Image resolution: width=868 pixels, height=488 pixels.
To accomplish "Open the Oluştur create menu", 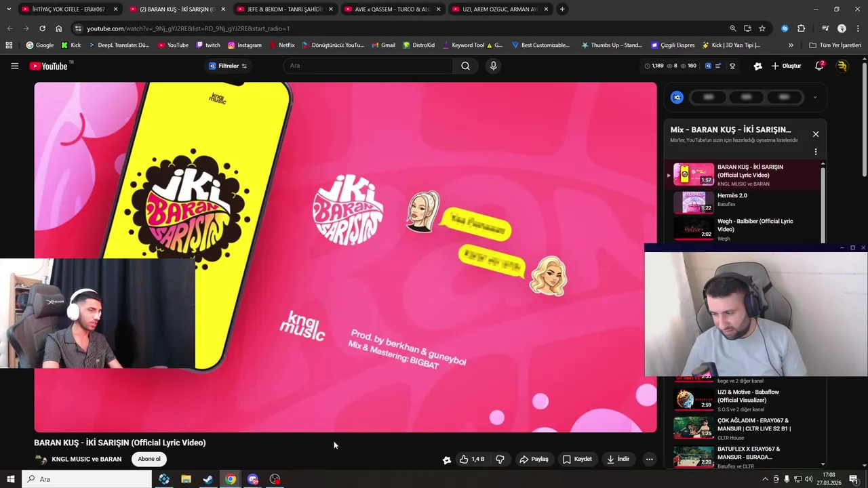I will (787, 66).
